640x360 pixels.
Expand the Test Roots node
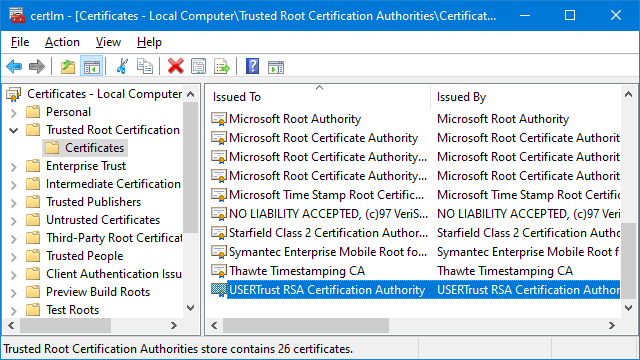13,311
